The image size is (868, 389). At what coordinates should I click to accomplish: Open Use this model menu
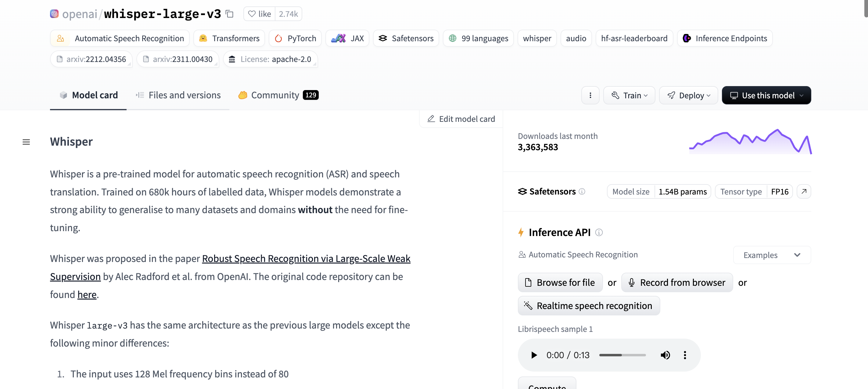pos(766,96)
